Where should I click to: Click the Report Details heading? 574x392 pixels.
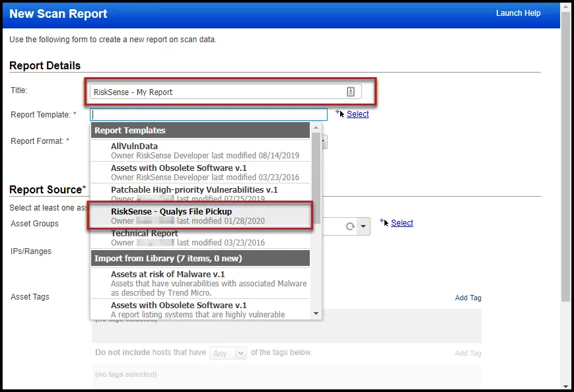pyautogui.click(x=45, y=65)
